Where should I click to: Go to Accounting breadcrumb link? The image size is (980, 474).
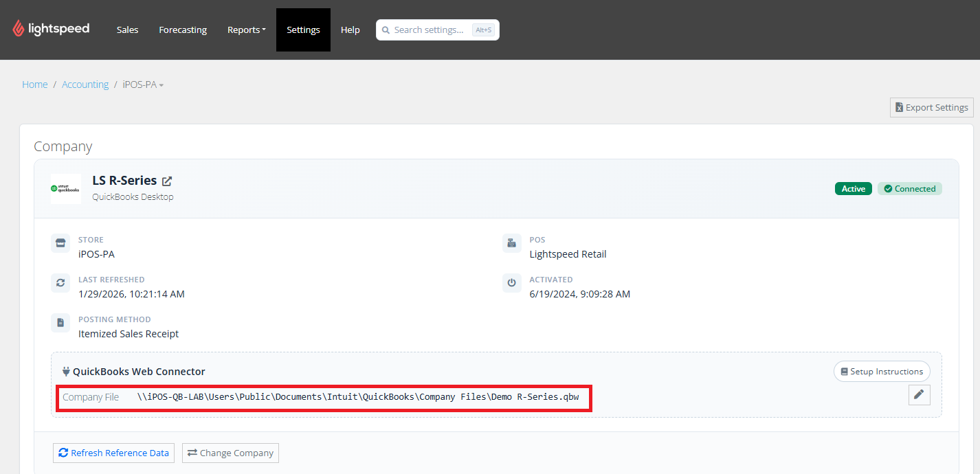[85, 84]
